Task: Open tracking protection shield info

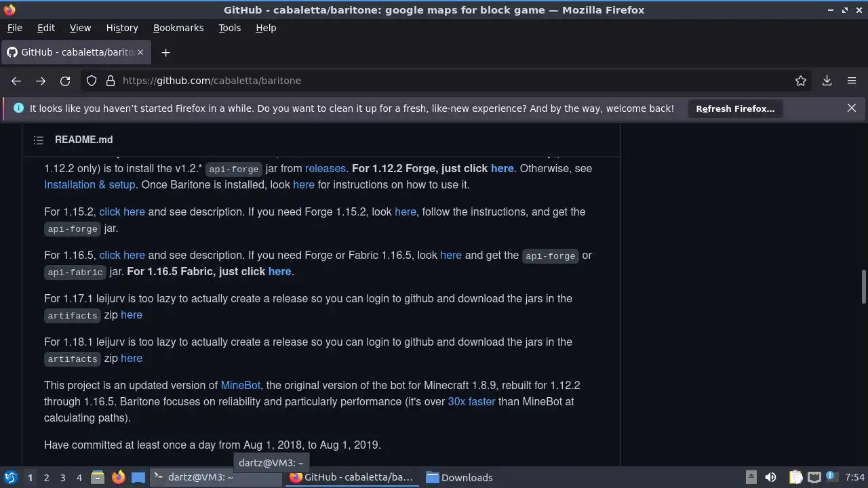Action: pyautogui.click(x=92, y=81)
